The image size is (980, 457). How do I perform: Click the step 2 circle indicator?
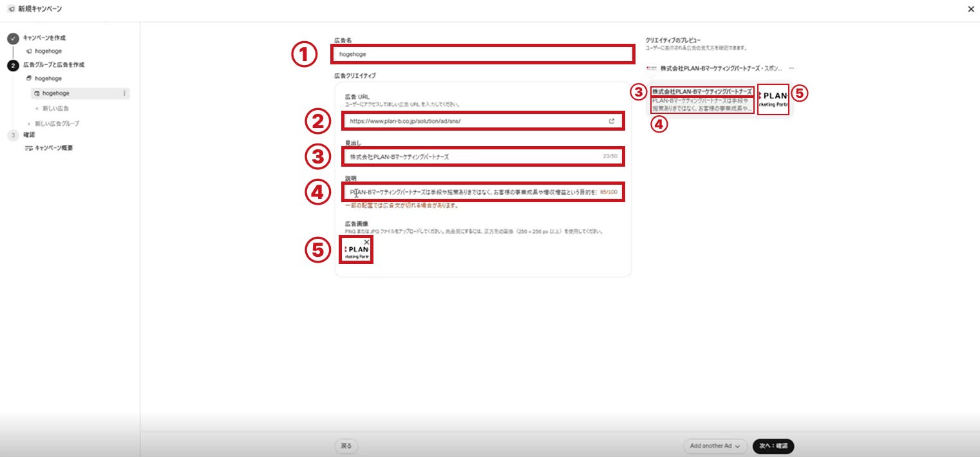point(13,65)
